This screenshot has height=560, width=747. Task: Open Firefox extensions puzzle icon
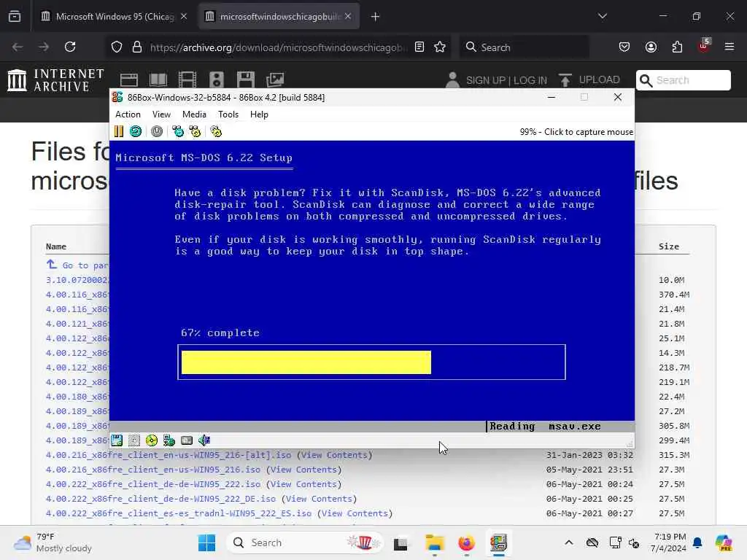pos(677,47)
